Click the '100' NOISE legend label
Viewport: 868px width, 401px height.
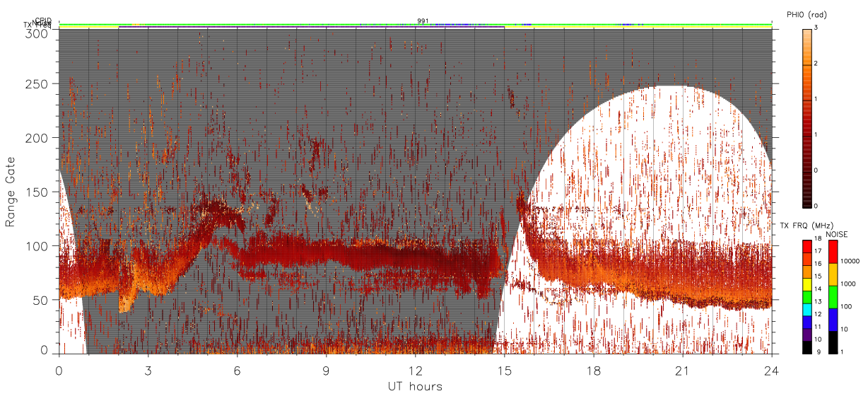[x=845, y=306]
